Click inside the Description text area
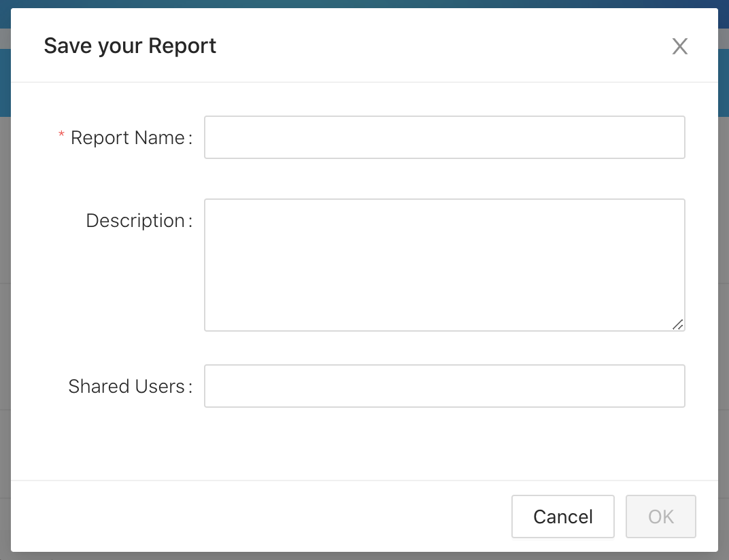This screenshot has height=560, width=729. [x=444, y=264]
